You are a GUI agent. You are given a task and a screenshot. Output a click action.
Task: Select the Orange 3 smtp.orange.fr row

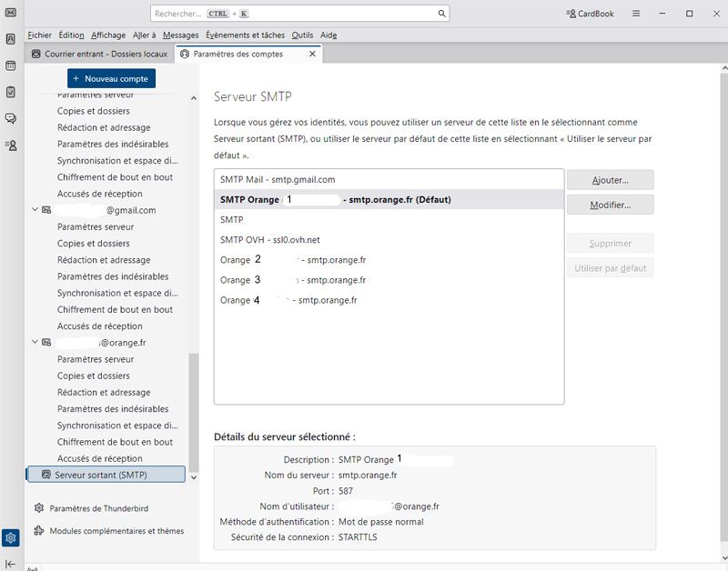click(389, 280)
